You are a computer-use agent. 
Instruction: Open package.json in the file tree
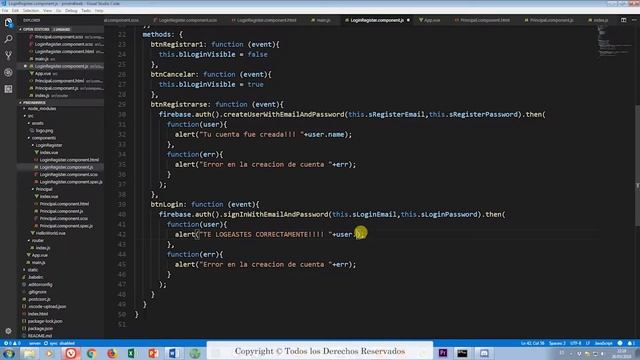tap(40, 329)
